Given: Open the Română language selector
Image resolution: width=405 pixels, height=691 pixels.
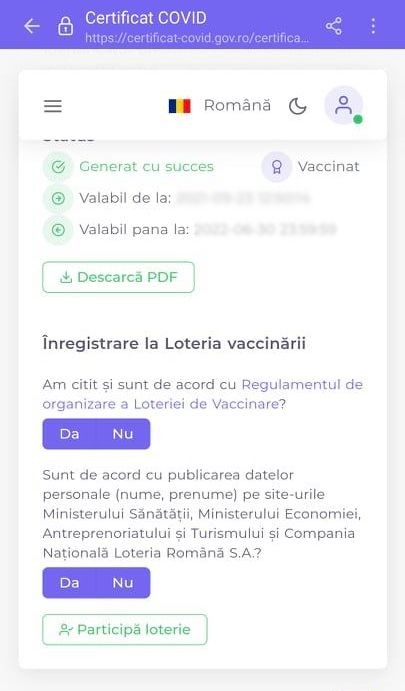Looking at the screenshot, I should [237, 105].
